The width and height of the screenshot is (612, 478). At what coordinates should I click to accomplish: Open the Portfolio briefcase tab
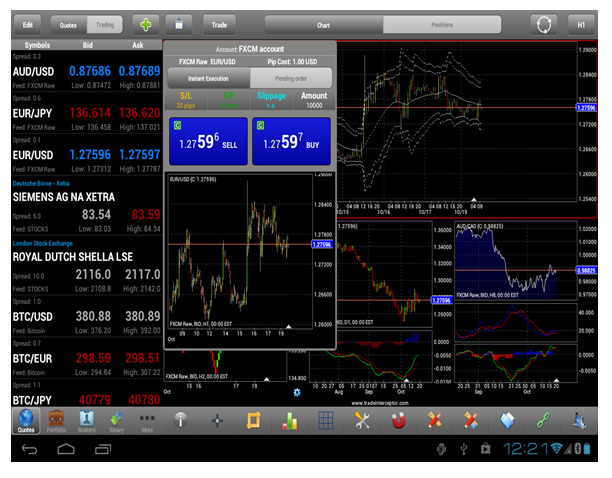coord(56,421)
